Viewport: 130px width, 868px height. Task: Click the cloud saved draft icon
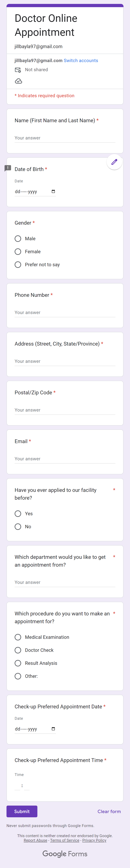tap(19, 81)
